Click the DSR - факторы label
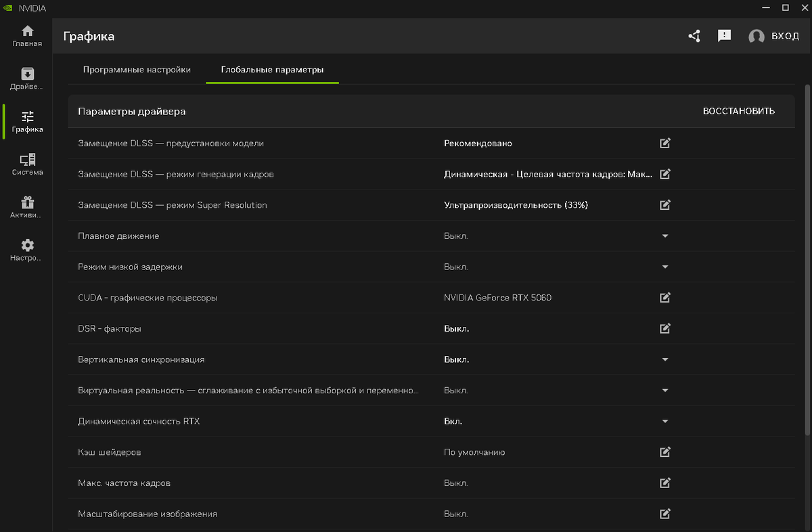Image resolution: width=812 pixels, height=532 pixels. pos(110,328)
